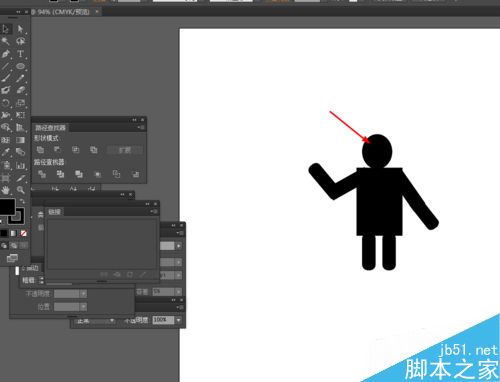
Task: Select the Column Graph tool
Action: coord(20,165)
